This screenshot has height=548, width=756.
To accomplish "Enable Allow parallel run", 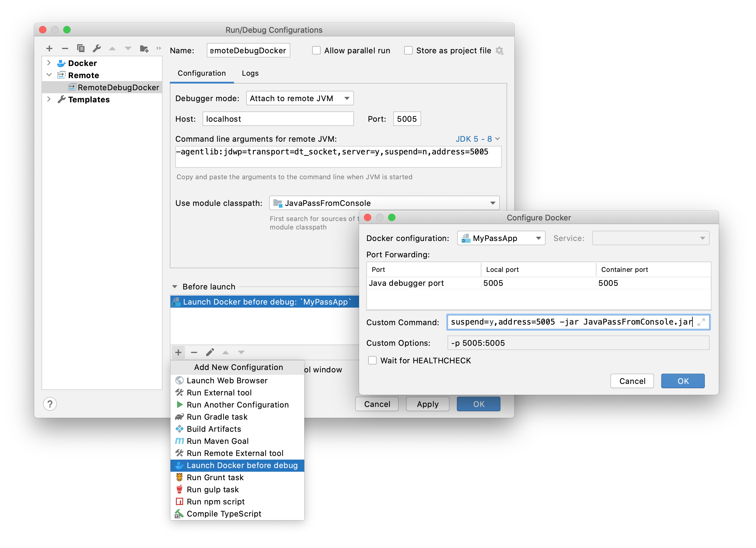I will (316, 50).
